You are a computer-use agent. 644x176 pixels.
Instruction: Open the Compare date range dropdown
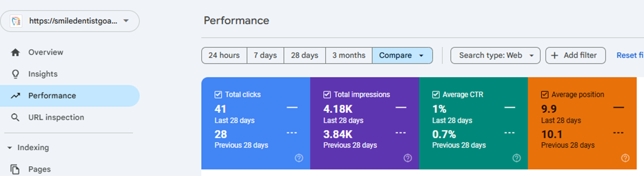point(402,56)
